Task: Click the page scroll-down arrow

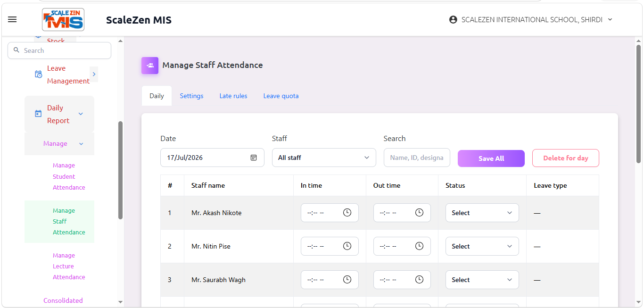Action: pyautogui.click(x=638, y=302)
